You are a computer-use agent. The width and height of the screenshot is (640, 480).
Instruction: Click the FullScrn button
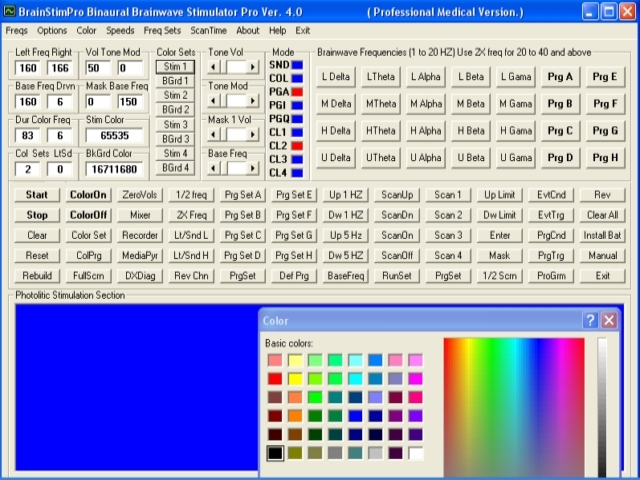pos(88,276)
